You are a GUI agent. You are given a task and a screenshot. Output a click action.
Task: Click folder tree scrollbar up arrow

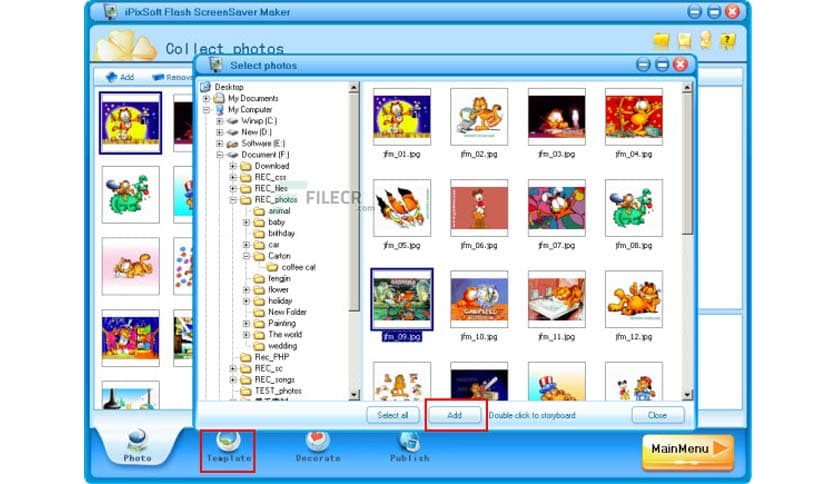point(354,87)
